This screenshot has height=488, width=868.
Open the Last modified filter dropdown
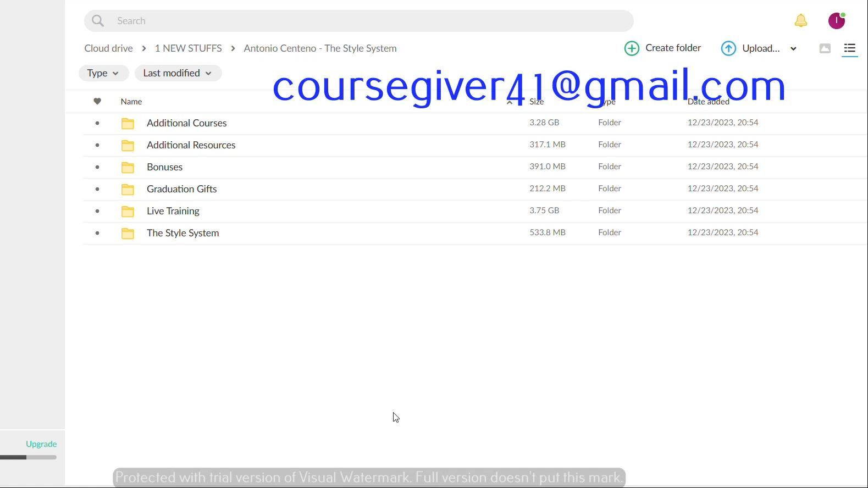pyautogui.click(x=178, y=73)
